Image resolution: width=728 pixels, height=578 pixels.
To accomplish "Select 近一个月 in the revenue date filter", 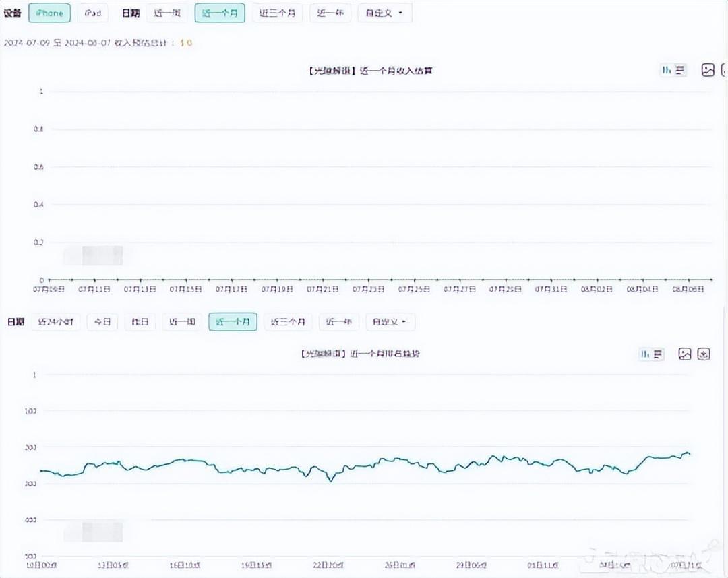I will 220,13.
